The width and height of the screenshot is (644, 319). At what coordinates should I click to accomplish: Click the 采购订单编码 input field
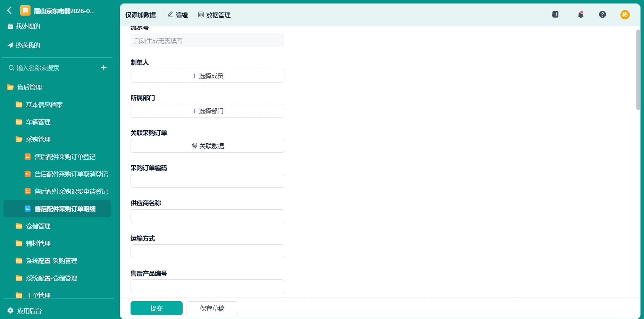(x=207, y=181)
